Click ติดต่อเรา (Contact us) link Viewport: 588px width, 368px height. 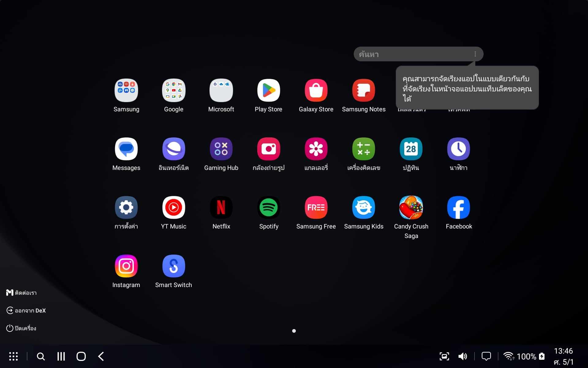click(21, 293)
